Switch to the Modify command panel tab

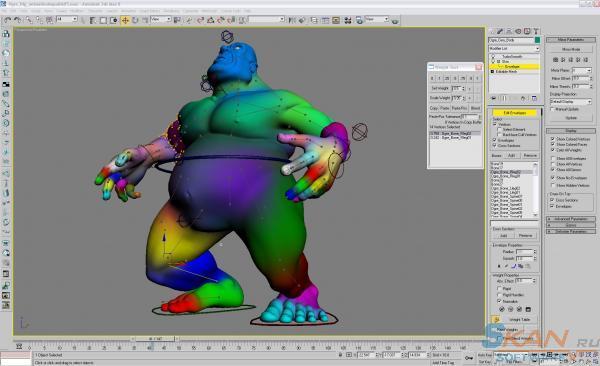500,31
